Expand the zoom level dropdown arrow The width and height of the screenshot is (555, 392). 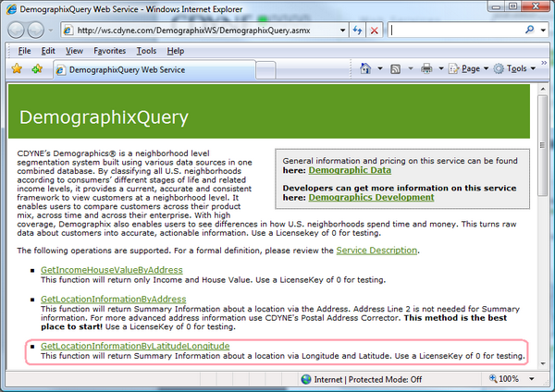[532, 379]
